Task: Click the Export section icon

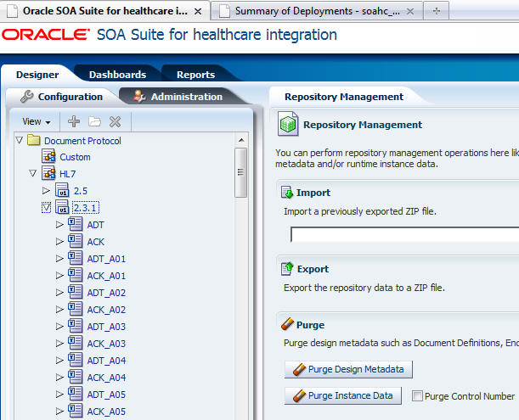Action: tap(287, 268)
